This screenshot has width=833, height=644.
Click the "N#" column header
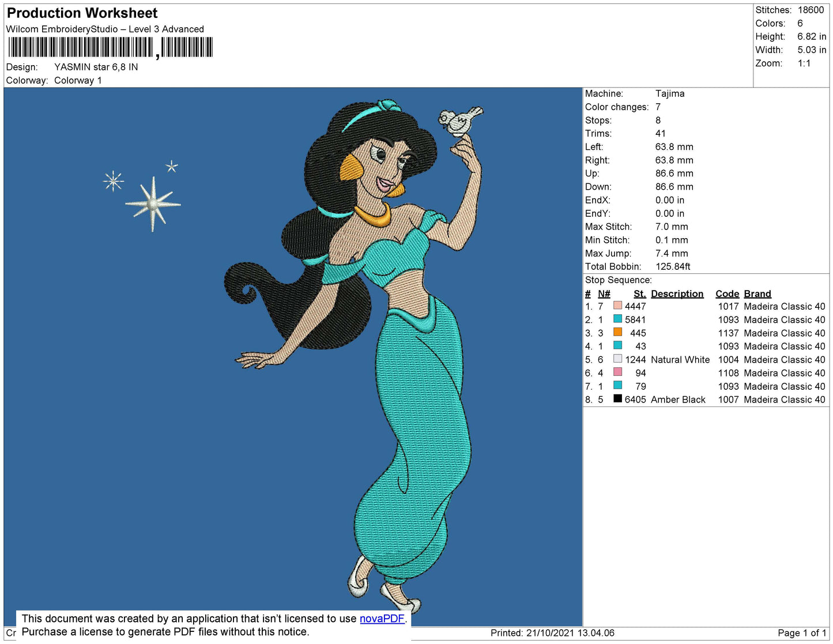(x=604, y=294)
